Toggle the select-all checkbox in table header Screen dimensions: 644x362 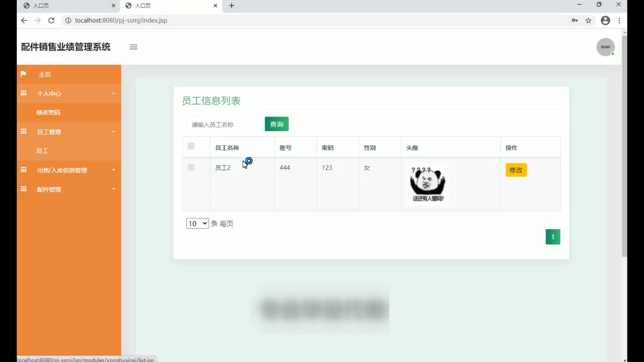(x=191, y=146)
